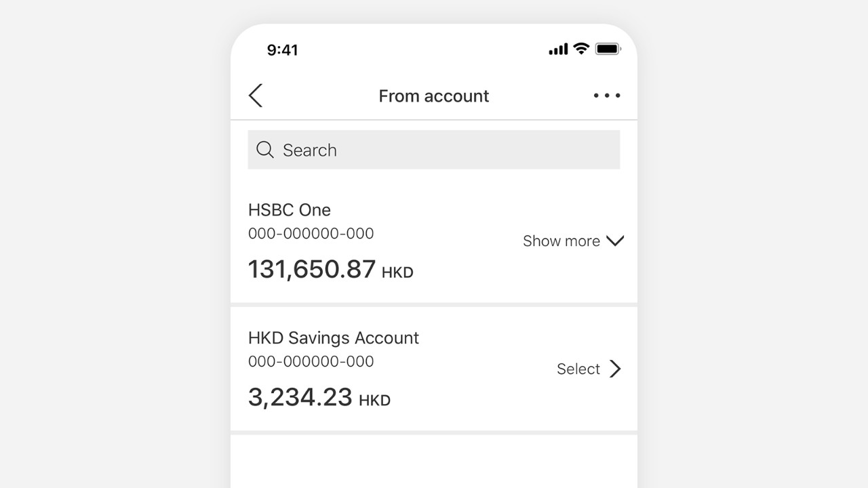The image size is (868, 488).
Task: Tap the Wi-Fi status icon
Action: [x=580, y=49]
